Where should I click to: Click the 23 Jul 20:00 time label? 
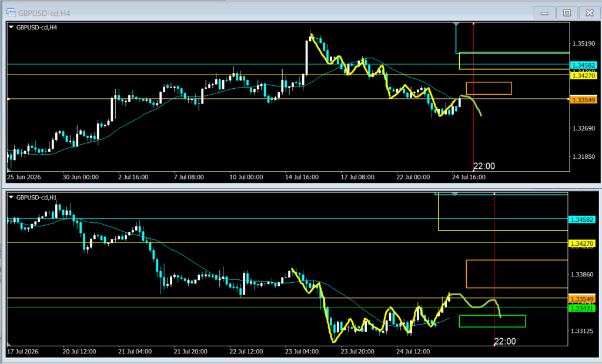pos(357,351)
